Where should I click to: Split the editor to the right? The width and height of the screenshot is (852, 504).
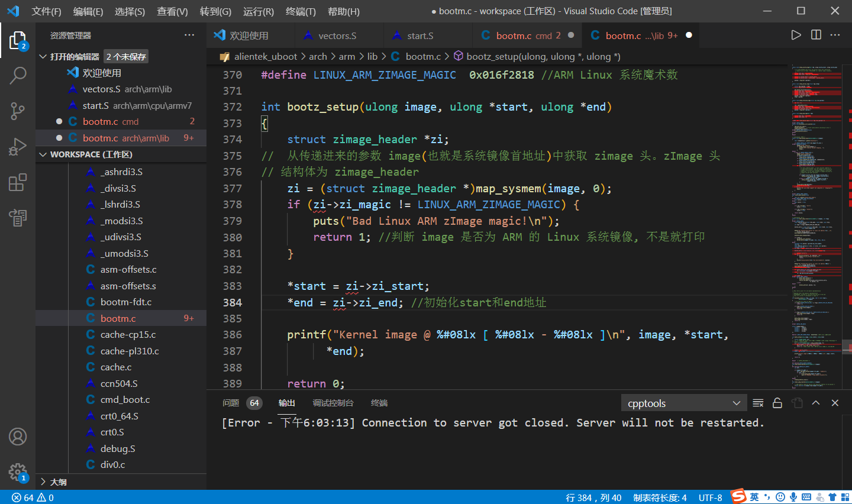click(x=816, y=35)
